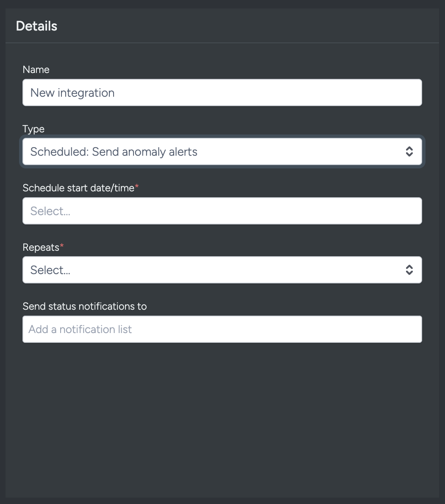Click the red asterisk beside Repeats

[62, 246]
